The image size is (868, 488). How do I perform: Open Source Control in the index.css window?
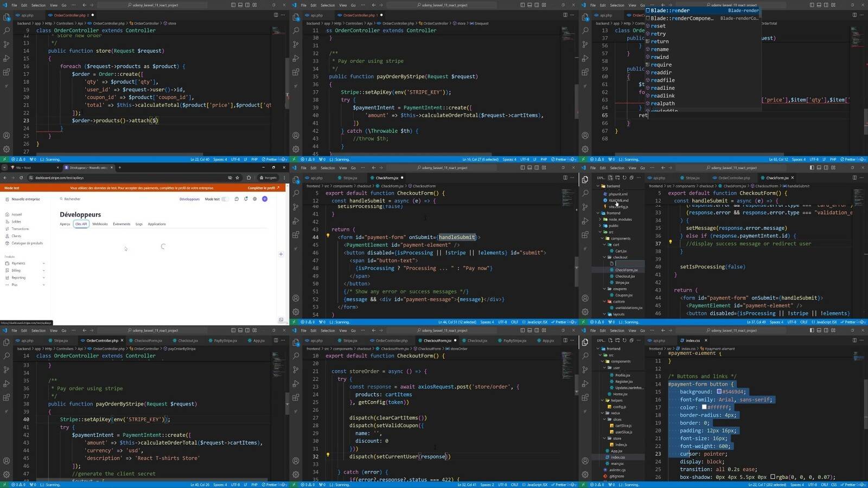[x=585, y=369]
